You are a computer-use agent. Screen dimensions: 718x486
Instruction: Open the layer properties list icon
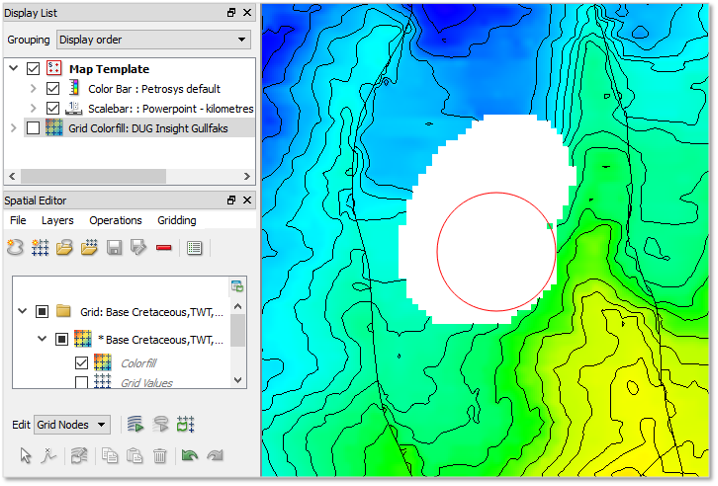pos(195,247)
